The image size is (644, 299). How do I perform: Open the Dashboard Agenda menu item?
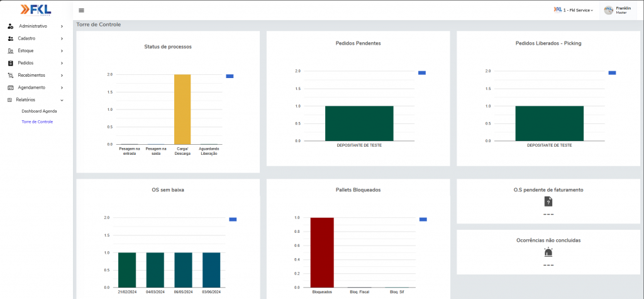39,111
